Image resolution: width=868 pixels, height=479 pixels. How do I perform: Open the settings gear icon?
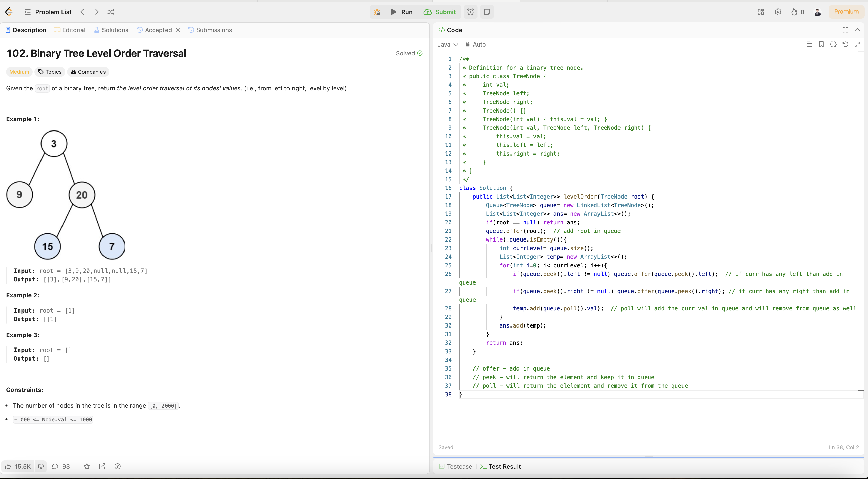778,12
